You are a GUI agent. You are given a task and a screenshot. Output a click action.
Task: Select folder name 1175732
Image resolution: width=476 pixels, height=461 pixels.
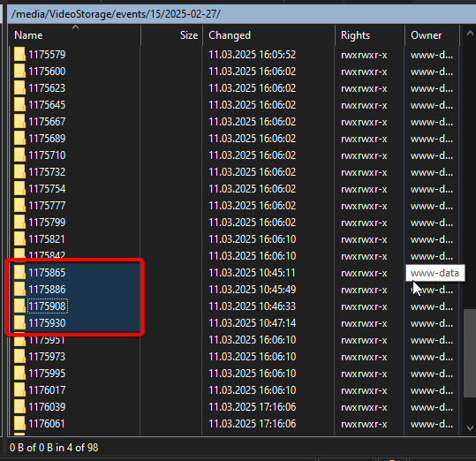(x=47, y=172)
